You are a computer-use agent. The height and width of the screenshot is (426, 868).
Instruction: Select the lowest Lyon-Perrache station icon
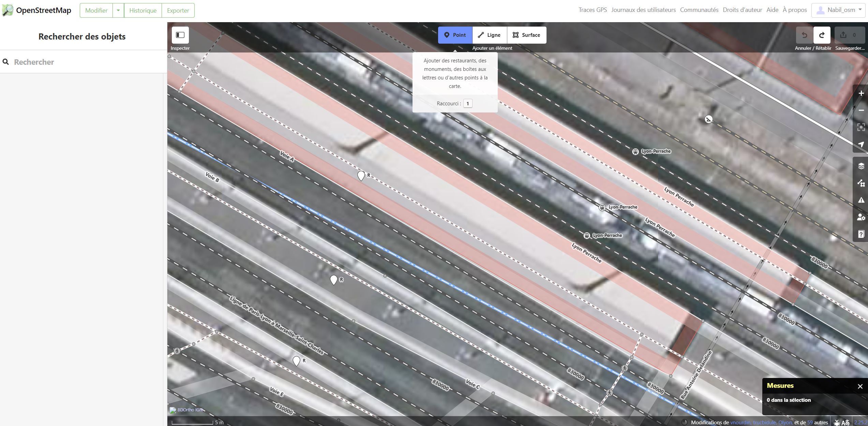click(x=587, y=235)
